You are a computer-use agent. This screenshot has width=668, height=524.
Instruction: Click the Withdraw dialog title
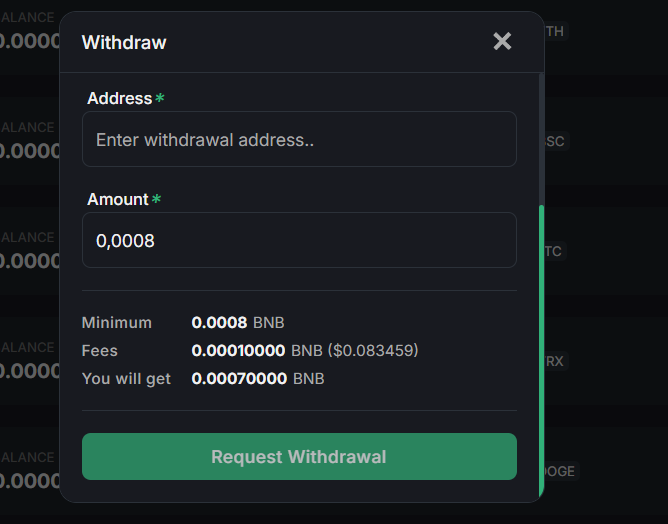click(124, 42)
